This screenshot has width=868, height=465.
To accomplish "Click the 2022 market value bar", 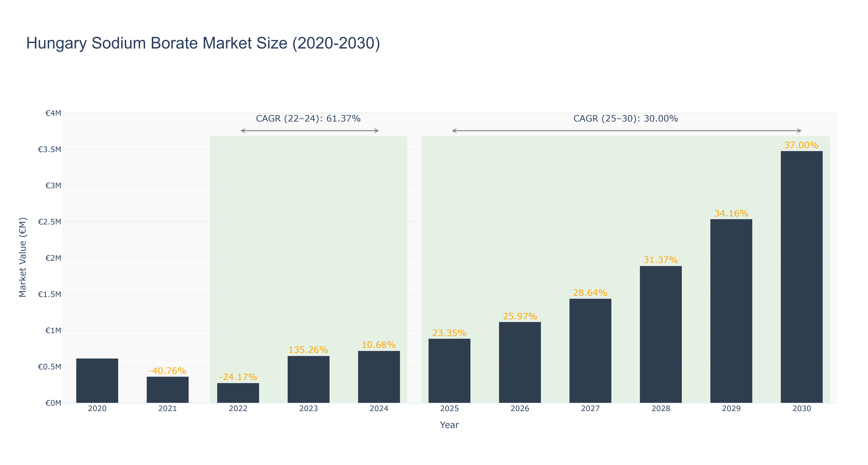I will [x=238, y=393].
